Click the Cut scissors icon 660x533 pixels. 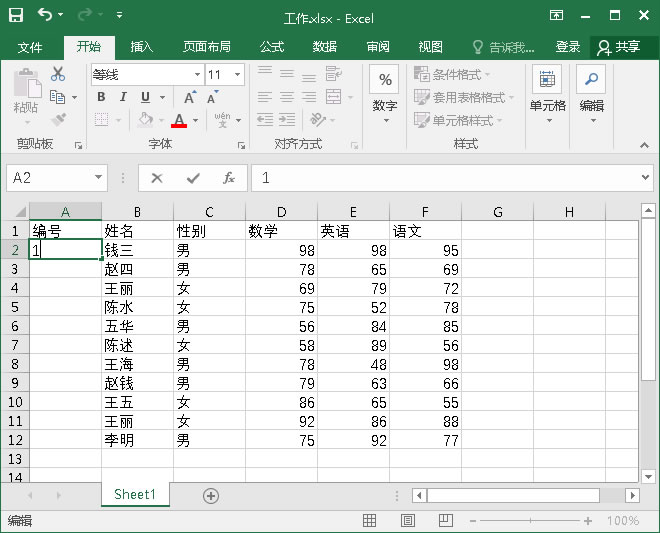tap(58, 74)
